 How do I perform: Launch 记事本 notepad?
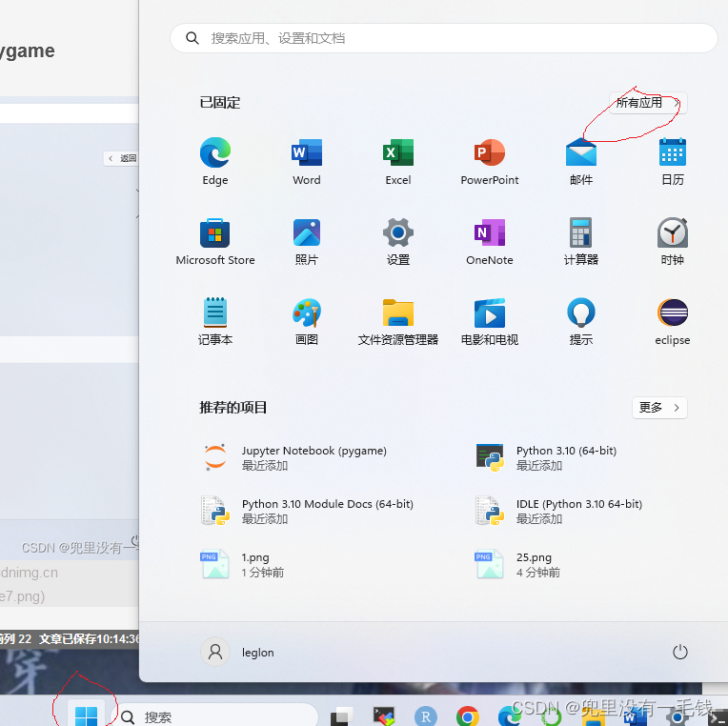point(215,321)
